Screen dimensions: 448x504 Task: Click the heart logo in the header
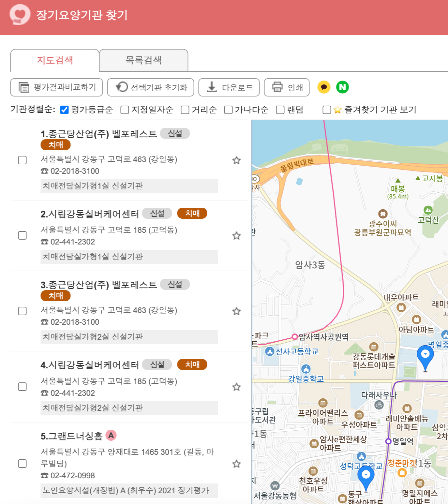[20, 15]
